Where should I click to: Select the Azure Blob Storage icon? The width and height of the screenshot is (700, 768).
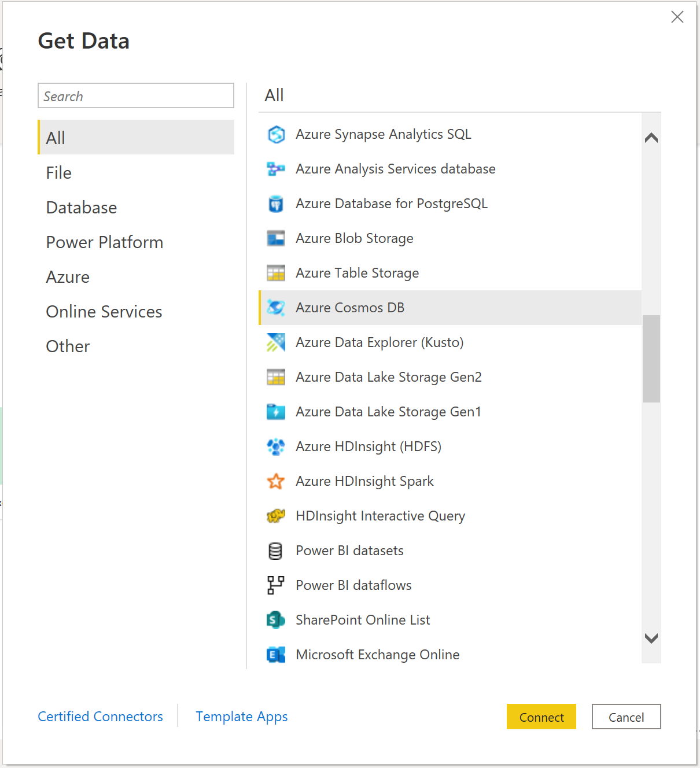pyautogui.click(x=276, y=238)
